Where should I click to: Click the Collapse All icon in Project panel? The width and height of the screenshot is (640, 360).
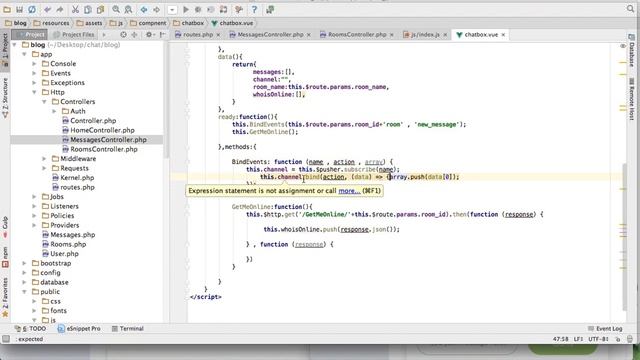pos(134,35)
